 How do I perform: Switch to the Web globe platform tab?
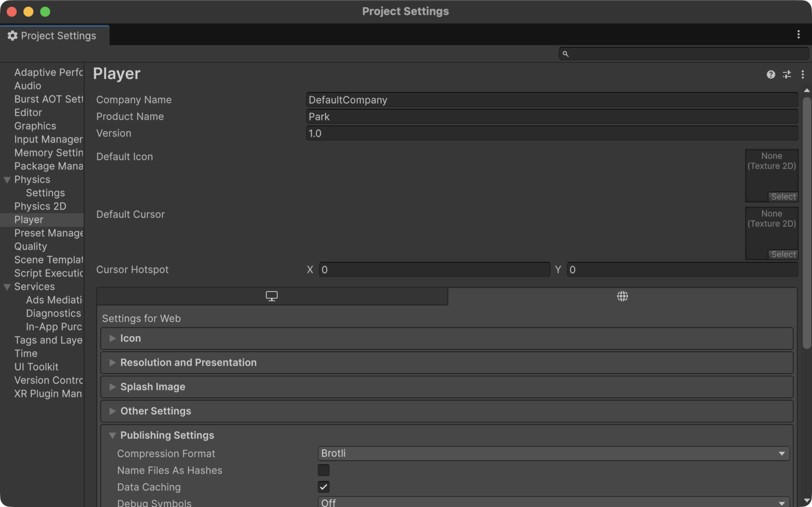pyautogui.click(x=622, y=296)
